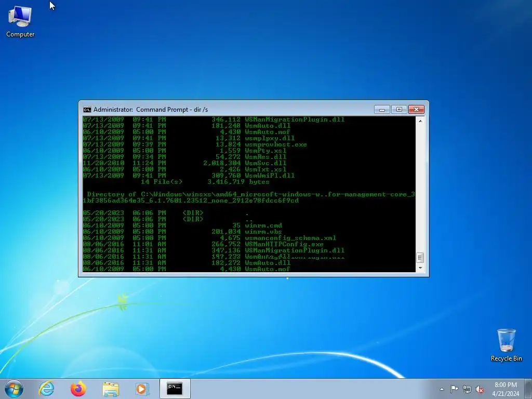Click the winrm.cmd file name

(x=263, y=225)
